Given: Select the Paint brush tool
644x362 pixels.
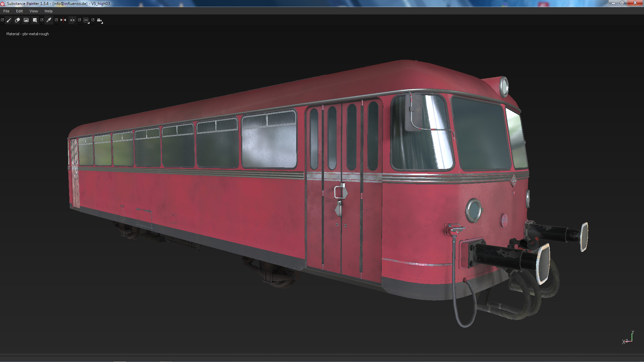Looking at the screenshot, I should [9, 20].
